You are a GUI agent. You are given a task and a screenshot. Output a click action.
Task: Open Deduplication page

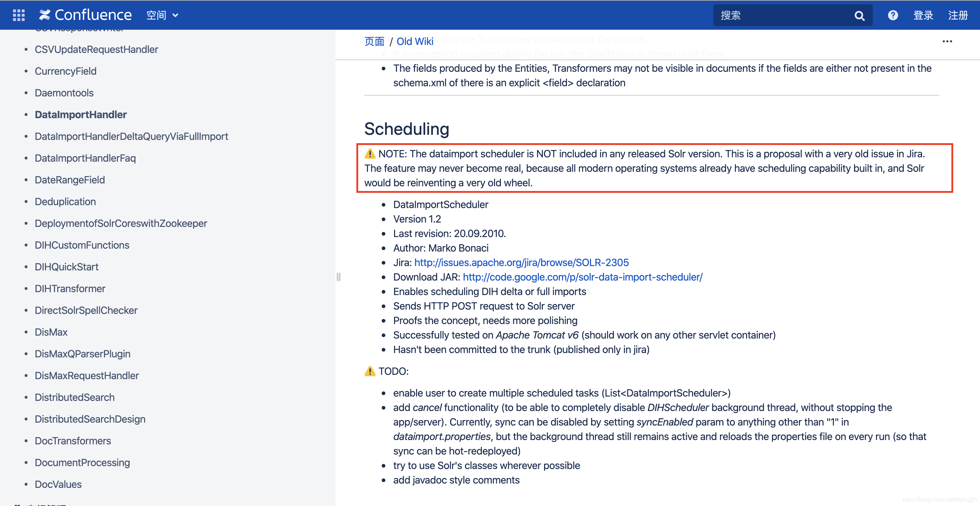pos(65,202)
